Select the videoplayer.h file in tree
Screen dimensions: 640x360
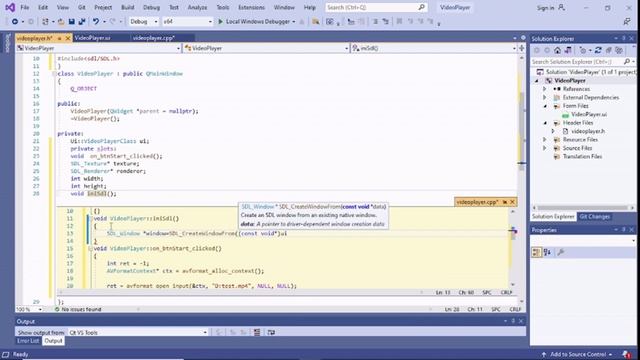pos(588,131)
